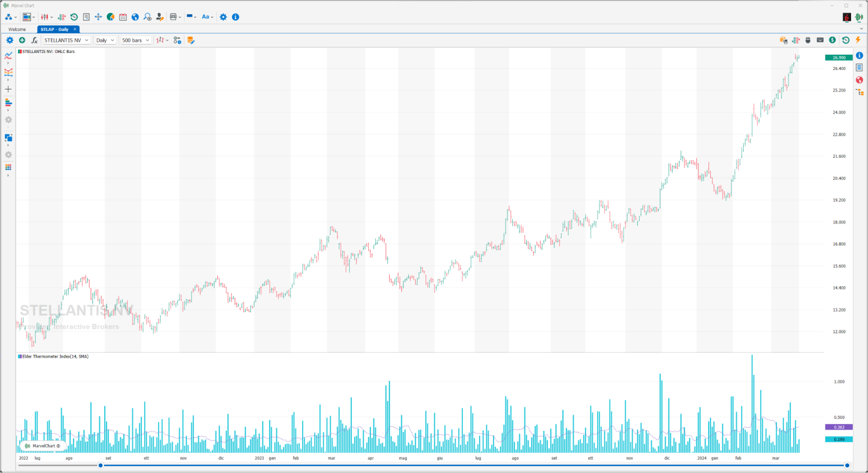Click the crosshair tool in left sidebar
Screen dimensions: 868x473
(x=8, y=89)
